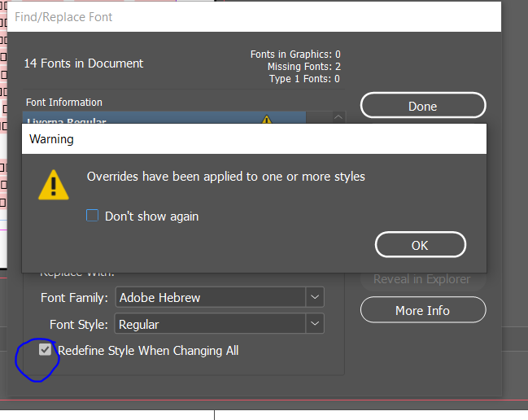Uncheck Redefine Style When Changing All
Screen dimensions: 528x420
click(x=46, y=350)
